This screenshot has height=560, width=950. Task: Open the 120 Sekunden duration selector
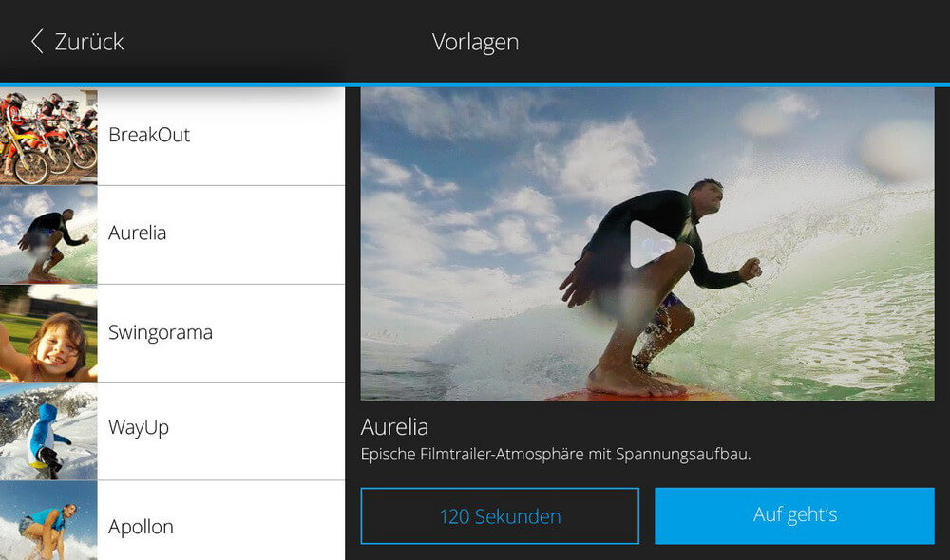point(500,515)
